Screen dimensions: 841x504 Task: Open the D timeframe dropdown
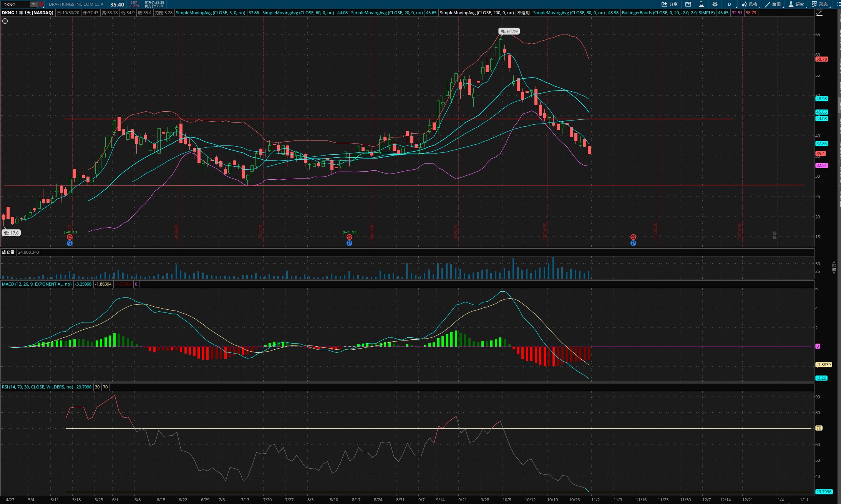click(x=729, y=4)
